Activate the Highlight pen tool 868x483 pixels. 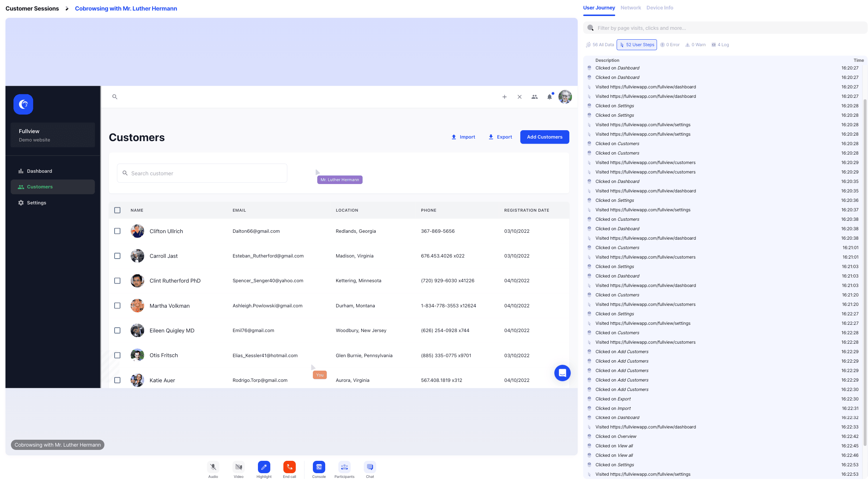(x=264, y=467)
